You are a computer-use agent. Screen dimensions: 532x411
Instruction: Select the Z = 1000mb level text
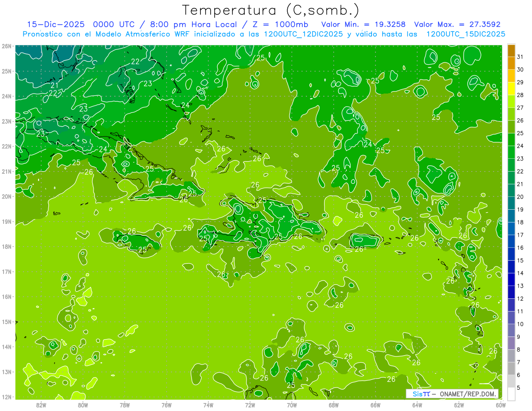pyautogui.click(x=278, y=24)
